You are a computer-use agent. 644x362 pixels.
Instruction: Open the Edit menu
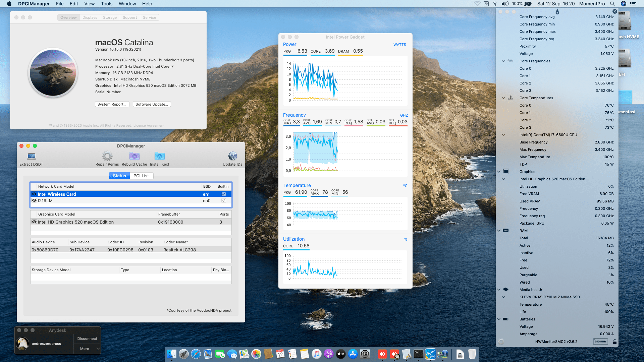pyautogui.click(x=74, y=4)
